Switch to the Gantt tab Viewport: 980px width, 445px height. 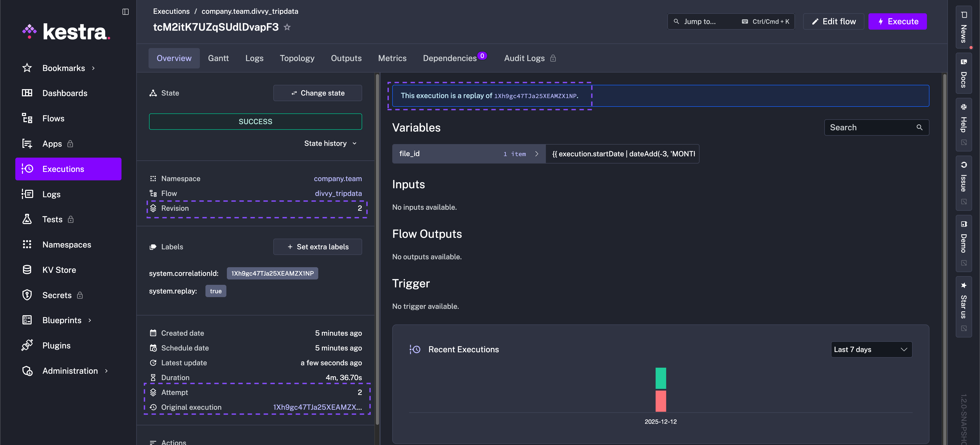[218, 58]
